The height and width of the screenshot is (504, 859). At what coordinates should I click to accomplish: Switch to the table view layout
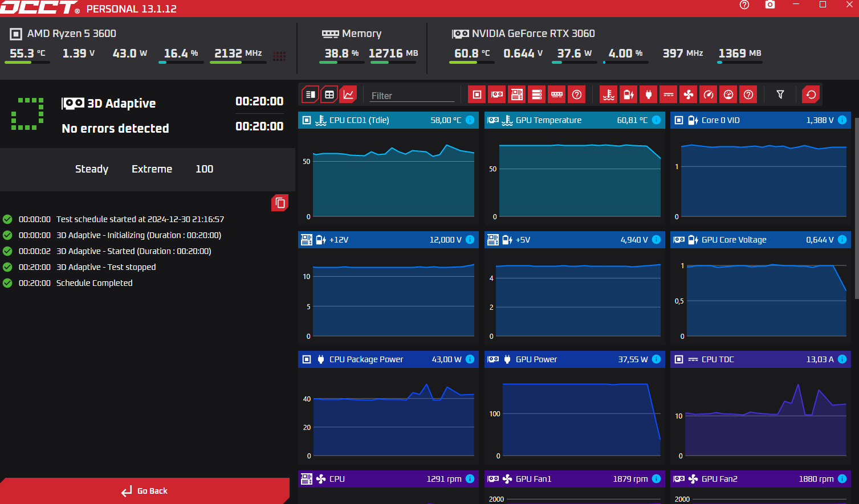coord(329,95)
